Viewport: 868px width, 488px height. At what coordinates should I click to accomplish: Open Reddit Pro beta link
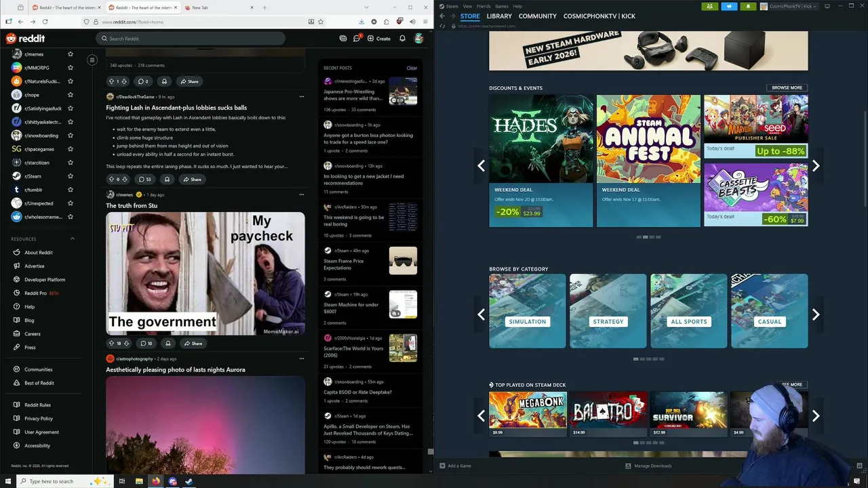coord(41,293)
